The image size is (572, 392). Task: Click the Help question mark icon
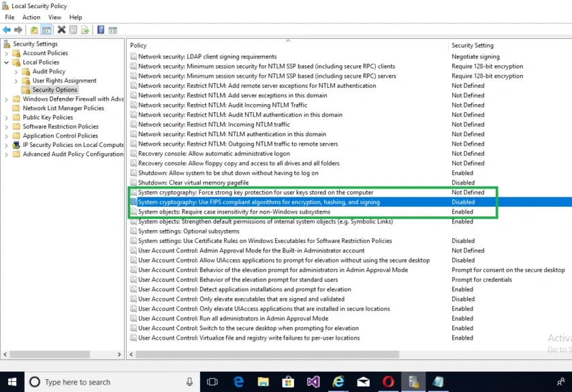101,29
